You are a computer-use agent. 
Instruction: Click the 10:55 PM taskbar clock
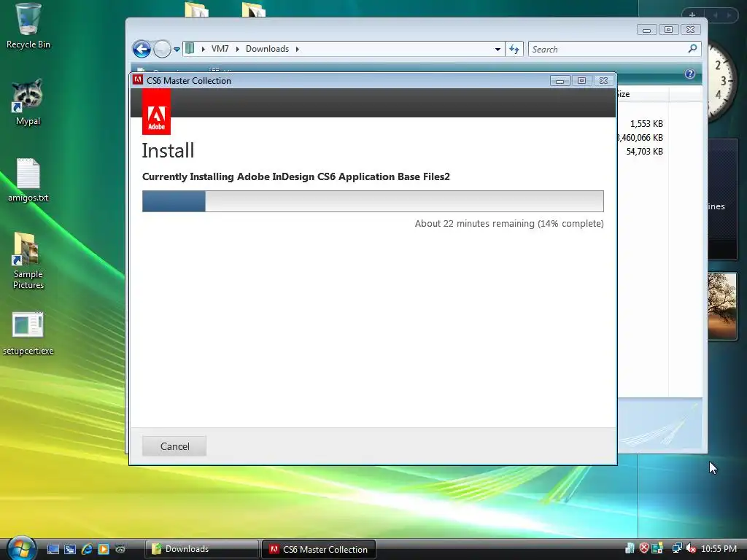[719, 549]
